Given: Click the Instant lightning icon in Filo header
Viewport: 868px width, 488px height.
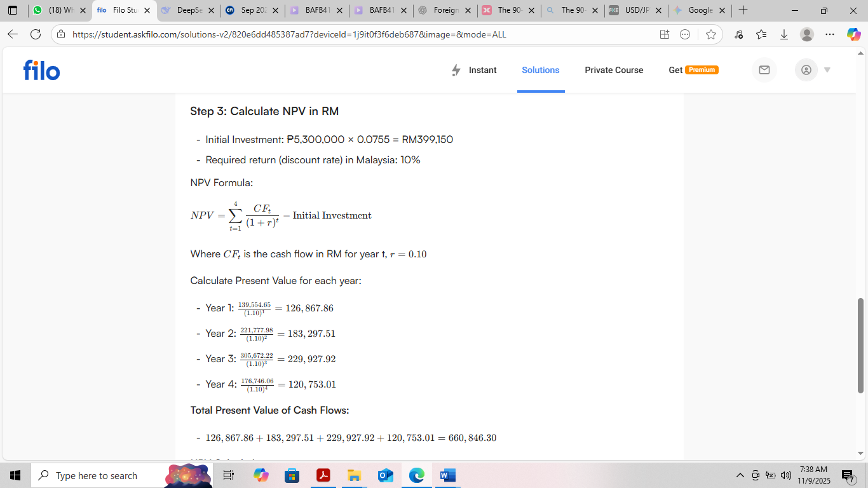Looking at the screenshot, I should point(456,70).
